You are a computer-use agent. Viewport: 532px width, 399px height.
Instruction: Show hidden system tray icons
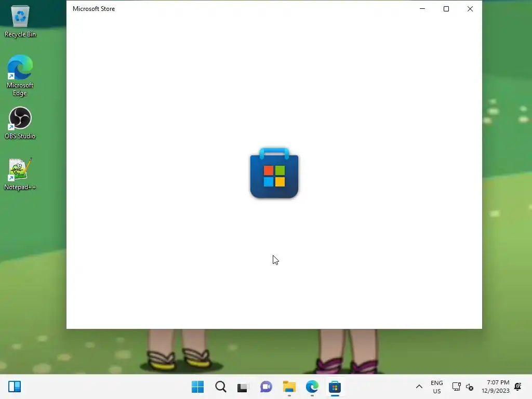[419, 387]
